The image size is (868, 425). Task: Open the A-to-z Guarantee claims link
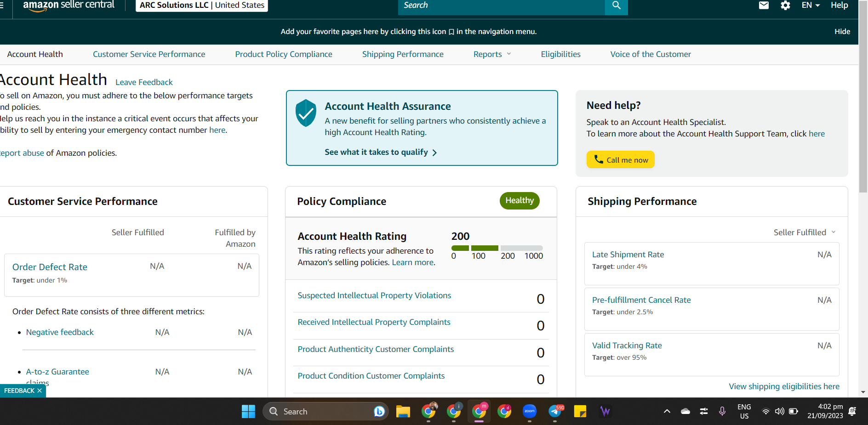click(x=57, y=372)
